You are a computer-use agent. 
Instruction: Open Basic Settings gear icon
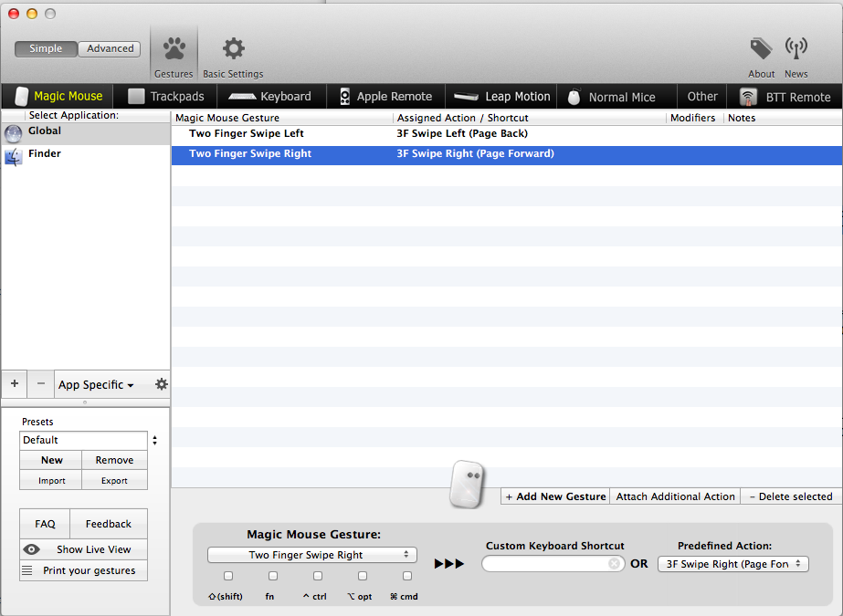click(233, 49)
